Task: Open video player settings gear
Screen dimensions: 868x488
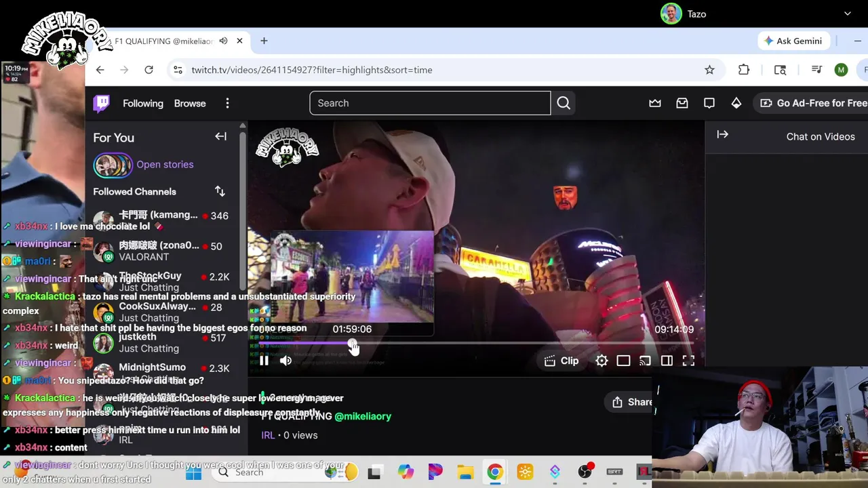Action: pyautogui.click(x=601, y=361)
